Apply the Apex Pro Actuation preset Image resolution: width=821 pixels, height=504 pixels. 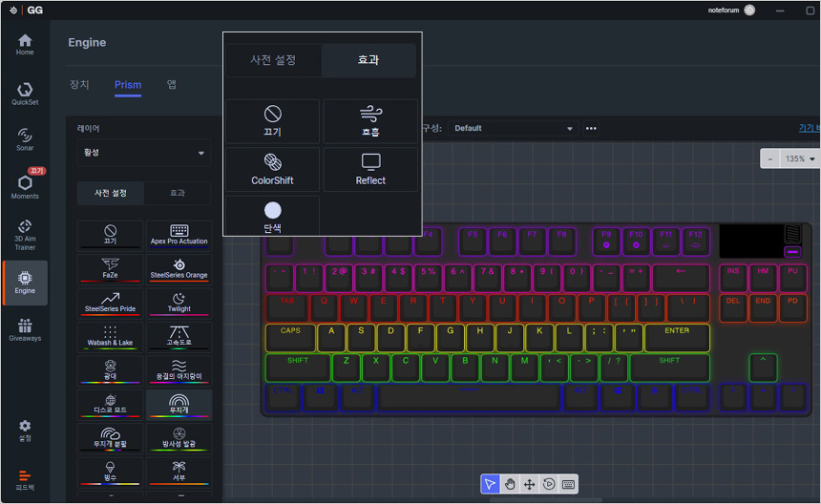pos(179,235)
